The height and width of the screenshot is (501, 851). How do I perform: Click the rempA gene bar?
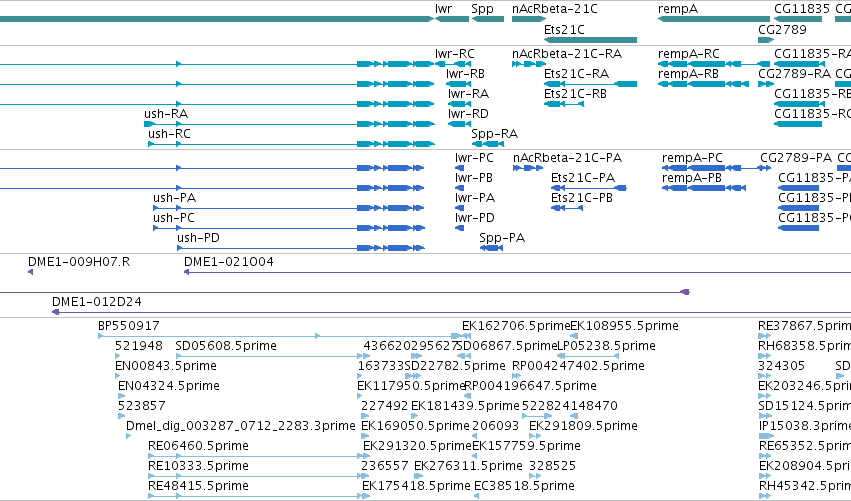714,20
